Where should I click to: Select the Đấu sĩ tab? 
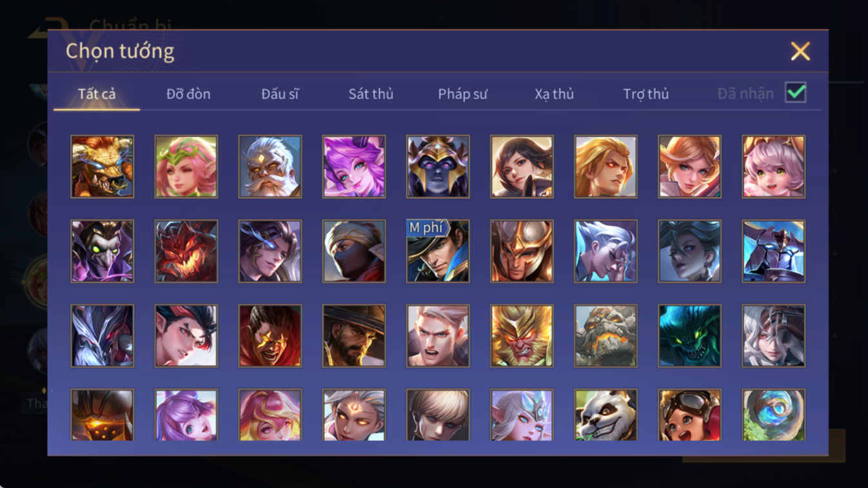(x=280, y=94)
